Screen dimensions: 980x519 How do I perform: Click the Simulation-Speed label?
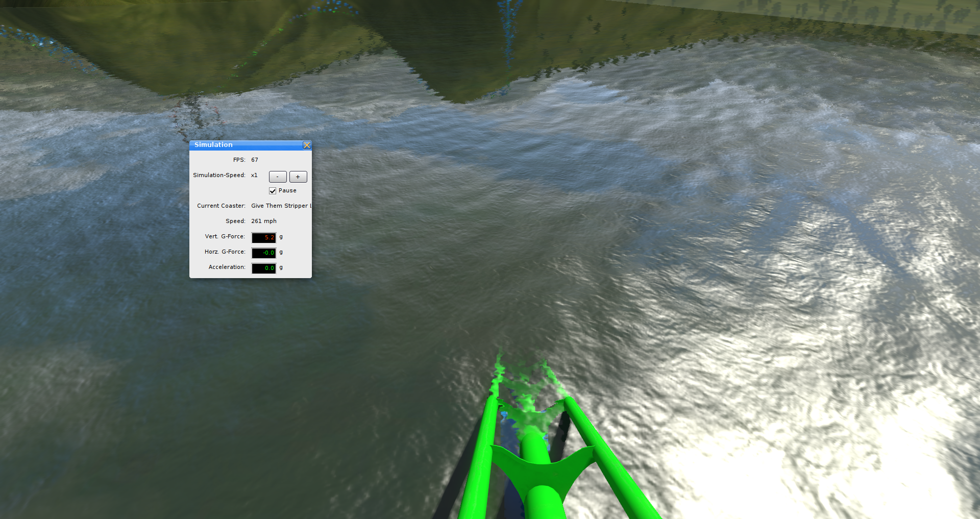(219, 176)
